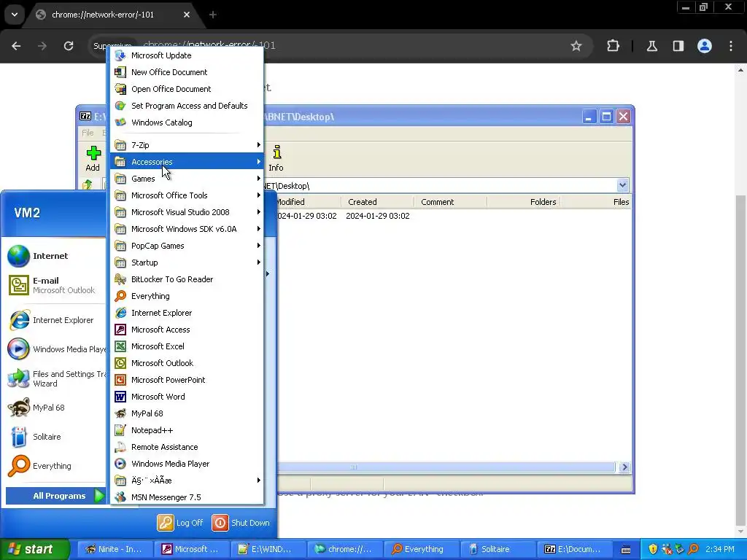The height and width of the screenshot is (560, 747).
Task: Reload the Chrome page
Action: (x=69, y=46)
